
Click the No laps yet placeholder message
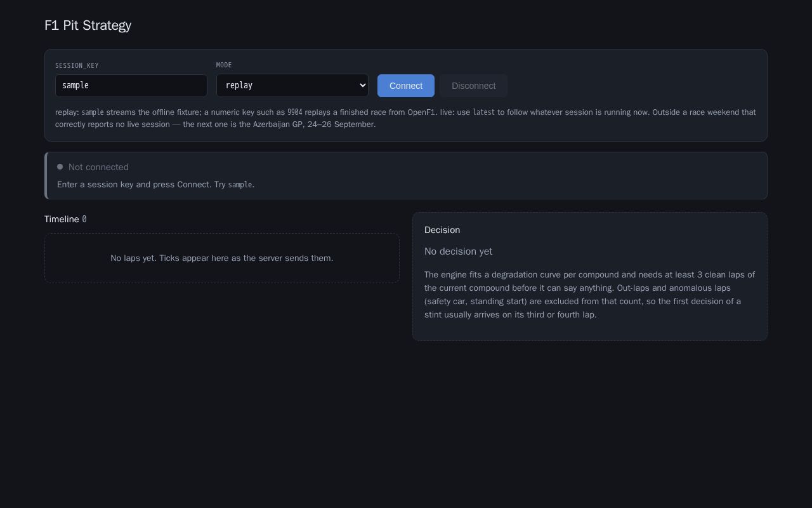point(222,258)
